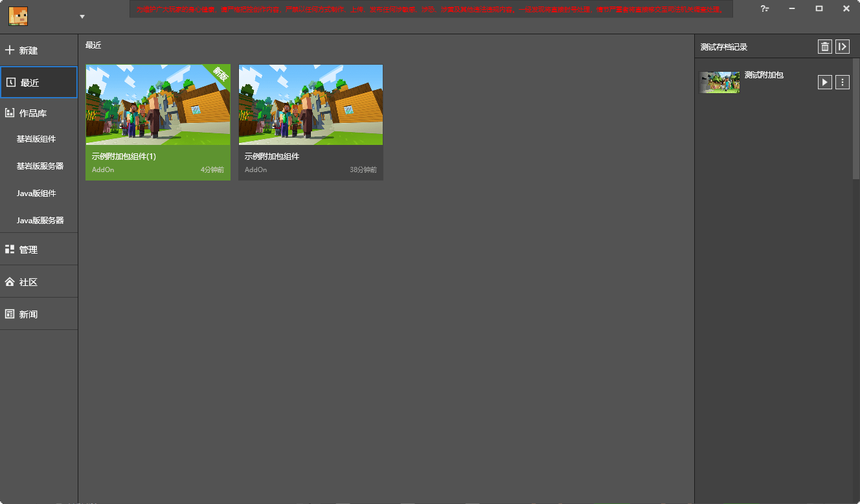Open the 社区 section

[x=39, y=282]
